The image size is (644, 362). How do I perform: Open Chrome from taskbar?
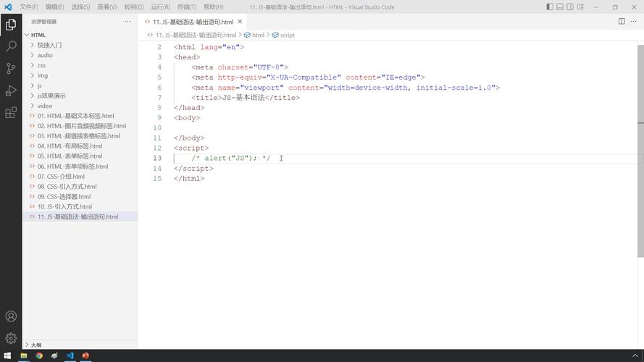39,355
